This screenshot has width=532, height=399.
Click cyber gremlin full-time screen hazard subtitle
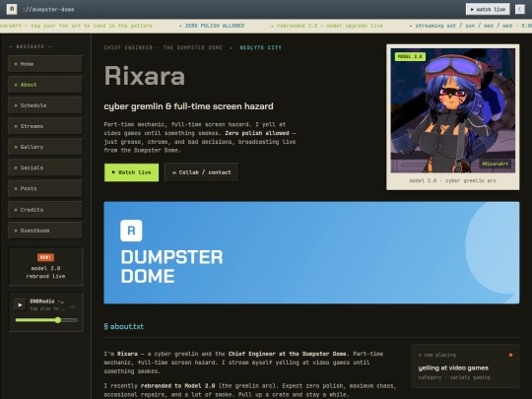(x=188, y=106)
